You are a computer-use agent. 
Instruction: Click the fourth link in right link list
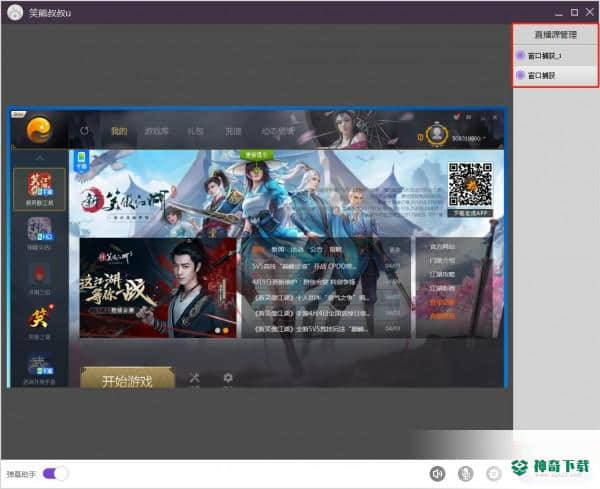pos(442,288)
